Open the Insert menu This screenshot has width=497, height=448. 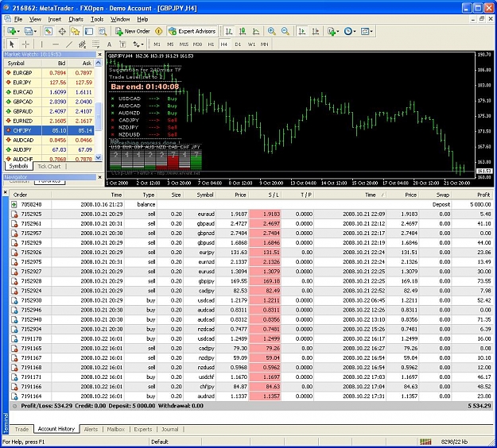[55, 19]
